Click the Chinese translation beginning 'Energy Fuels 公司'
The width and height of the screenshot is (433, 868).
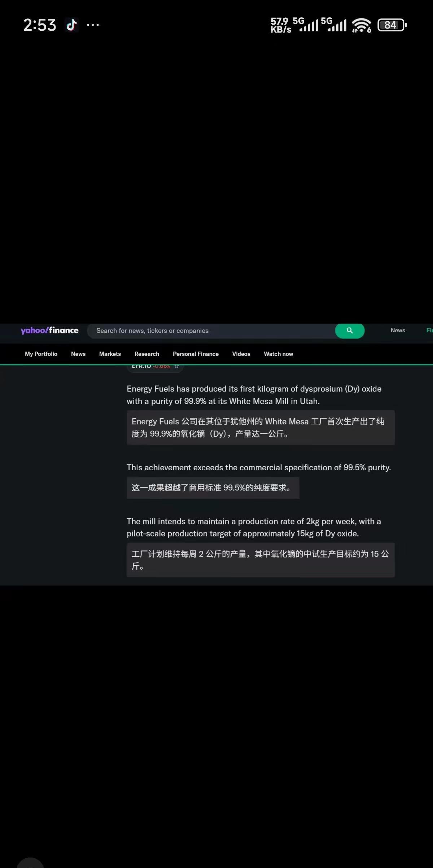(x=261, y=428)
